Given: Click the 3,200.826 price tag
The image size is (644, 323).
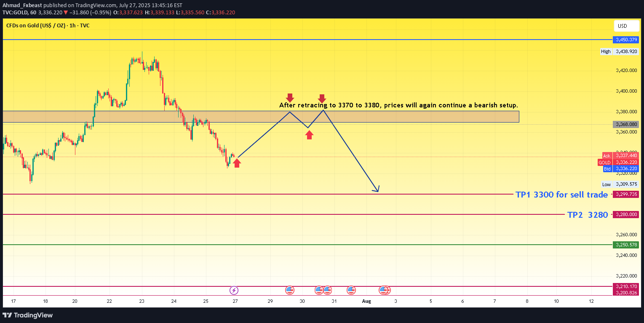Looking at the screenshot, I should (627, 292).
